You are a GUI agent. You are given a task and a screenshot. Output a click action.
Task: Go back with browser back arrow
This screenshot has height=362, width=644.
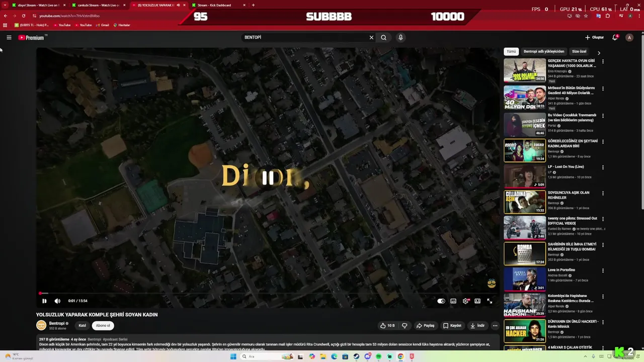[6, 16]
